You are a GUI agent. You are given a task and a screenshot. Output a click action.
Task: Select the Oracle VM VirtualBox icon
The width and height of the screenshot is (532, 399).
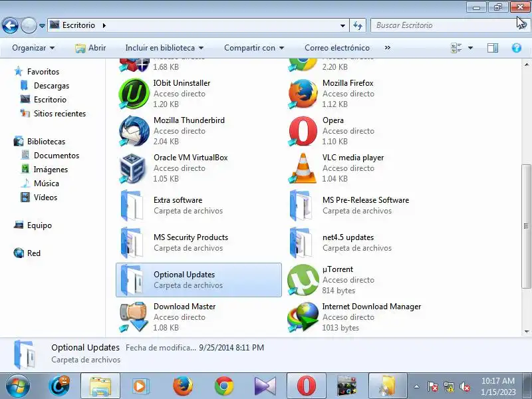pyautogui.click(x=134, y=168)
